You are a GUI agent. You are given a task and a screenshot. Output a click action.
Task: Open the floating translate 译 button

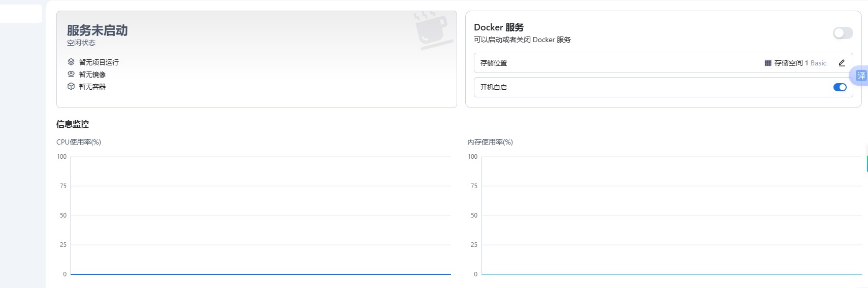click(x=860, y=76)
